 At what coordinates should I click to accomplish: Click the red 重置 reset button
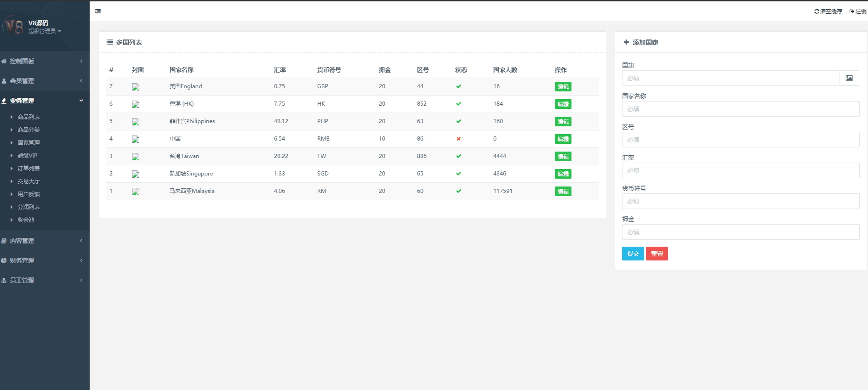tap(657, 254)
